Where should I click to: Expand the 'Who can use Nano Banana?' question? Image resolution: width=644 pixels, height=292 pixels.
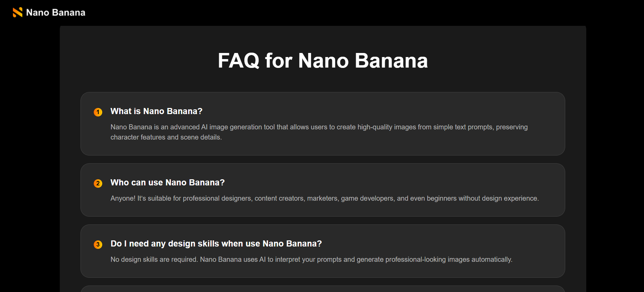point(167,182)
